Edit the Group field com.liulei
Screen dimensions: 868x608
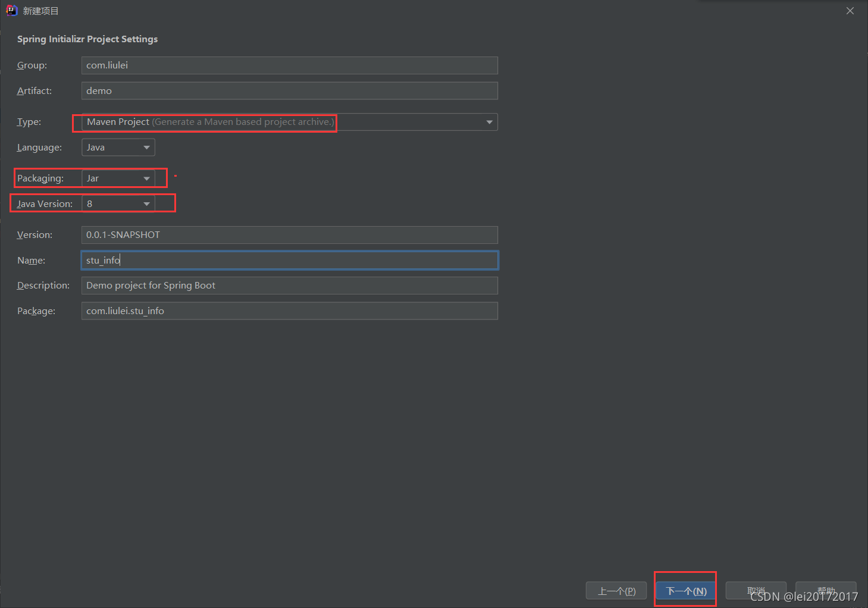point(290,65)
